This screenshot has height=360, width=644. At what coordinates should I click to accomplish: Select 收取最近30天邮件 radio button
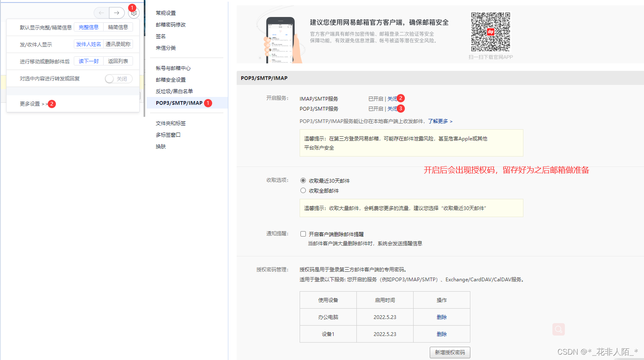tap(303, 181)
